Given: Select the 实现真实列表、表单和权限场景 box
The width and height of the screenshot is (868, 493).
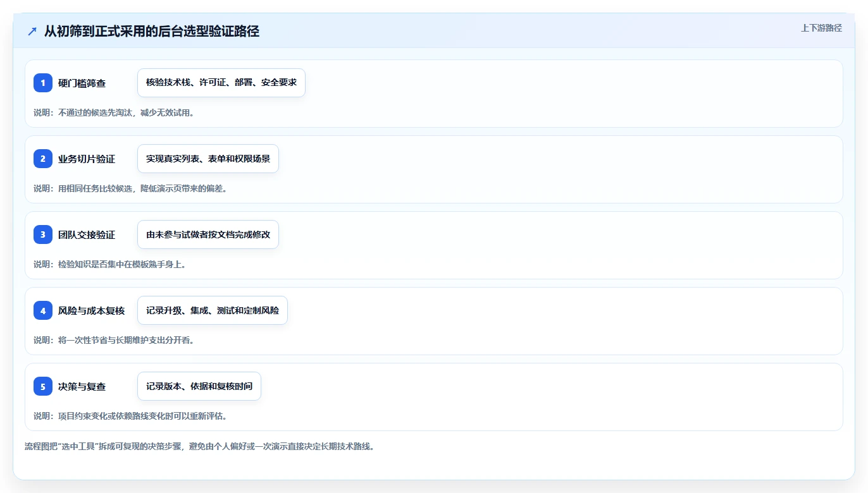Looking at the screenshot, I should coord(208,159).
